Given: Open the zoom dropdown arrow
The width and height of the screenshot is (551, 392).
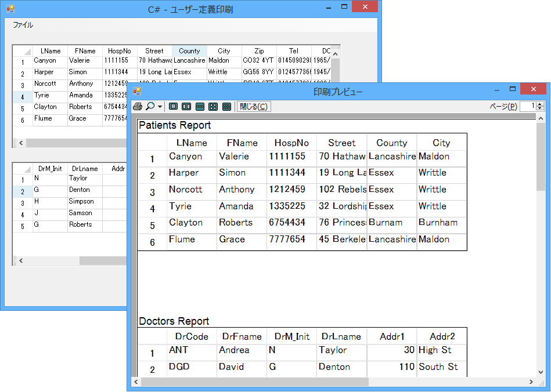Looking at the screenshot, I should point(160,107).
